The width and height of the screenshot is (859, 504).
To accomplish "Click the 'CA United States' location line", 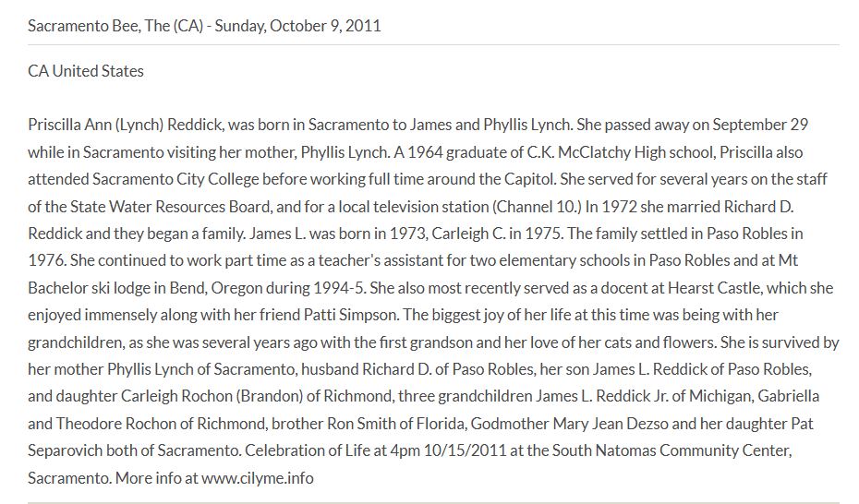I will coord(86,71).
